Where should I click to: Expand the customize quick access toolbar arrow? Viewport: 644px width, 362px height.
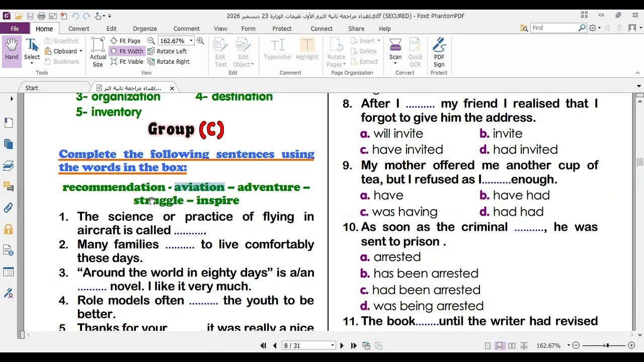(110, 16)
